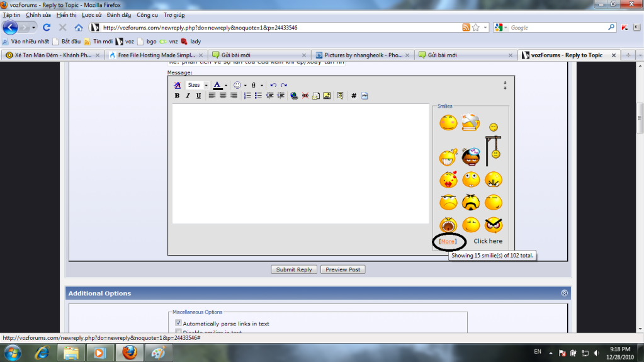Go to Firefox home page
The height and width of the screenshot is (362, 644).
[x=79, y=28]
